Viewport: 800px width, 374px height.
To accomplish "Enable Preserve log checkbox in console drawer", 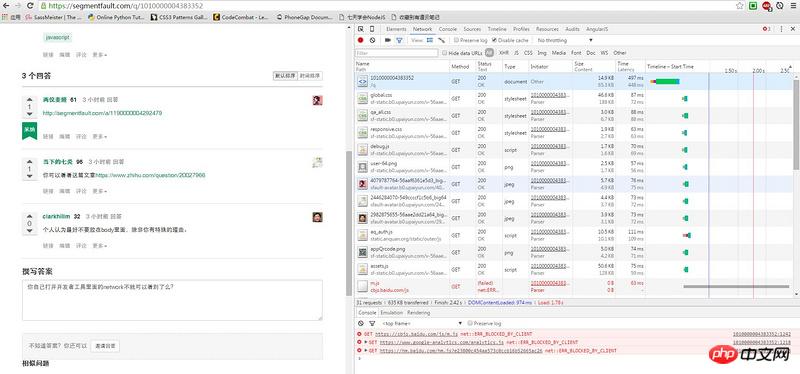I will (x=470, y=323).
